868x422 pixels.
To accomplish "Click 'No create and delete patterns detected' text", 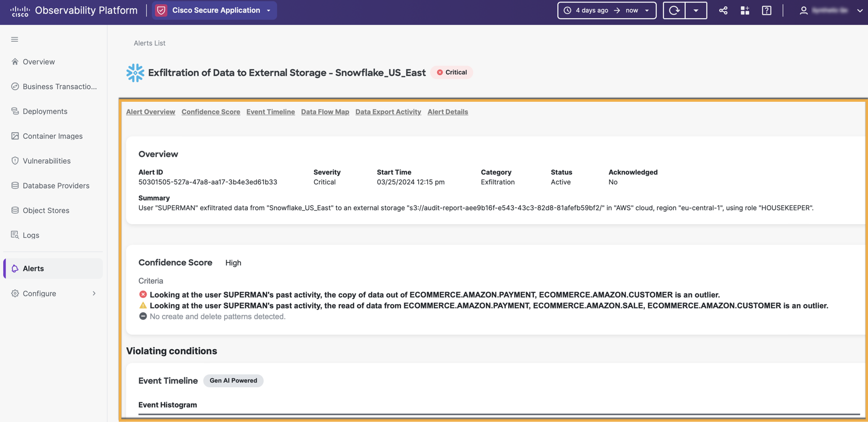I will [217, 317].
